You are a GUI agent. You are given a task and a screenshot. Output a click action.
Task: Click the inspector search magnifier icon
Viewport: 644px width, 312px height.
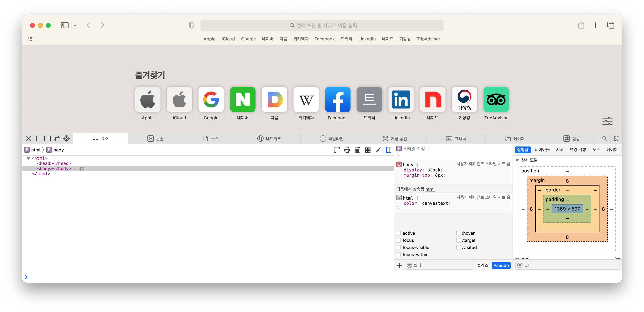(604, 139)
